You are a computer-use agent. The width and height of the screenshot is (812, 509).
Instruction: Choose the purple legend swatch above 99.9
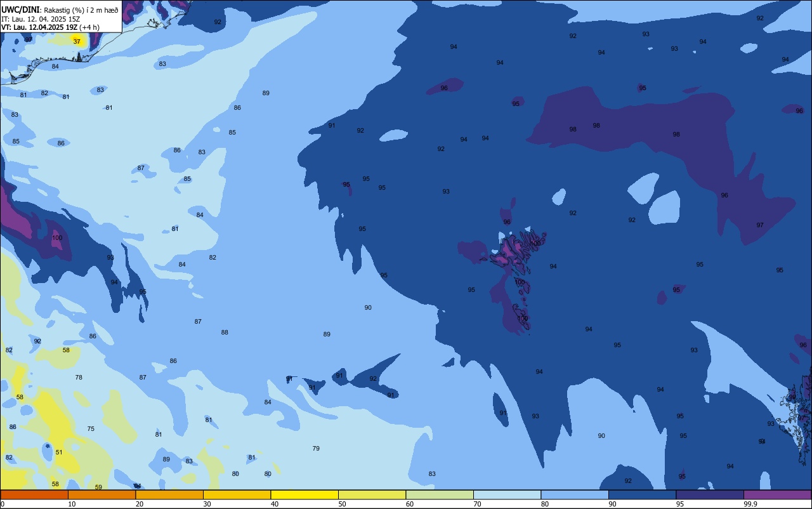[777, 495]
